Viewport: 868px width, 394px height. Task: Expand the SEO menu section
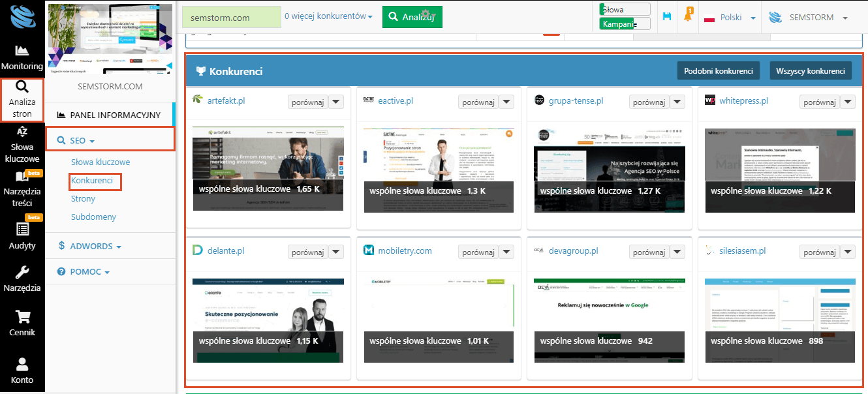(x=76, y=140)
